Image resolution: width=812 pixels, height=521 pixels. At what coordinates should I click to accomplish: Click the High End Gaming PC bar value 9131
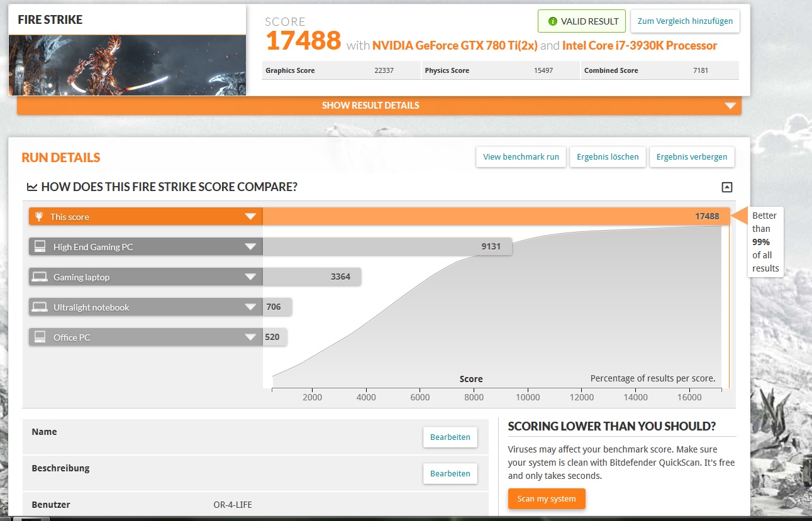pyautogui.click(x=491, y=246)
